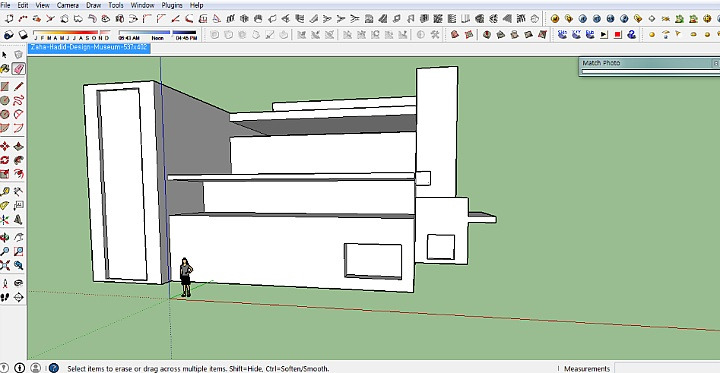720x373 pixels.
Task: Open the File menu
Action: tap(6, 5)
